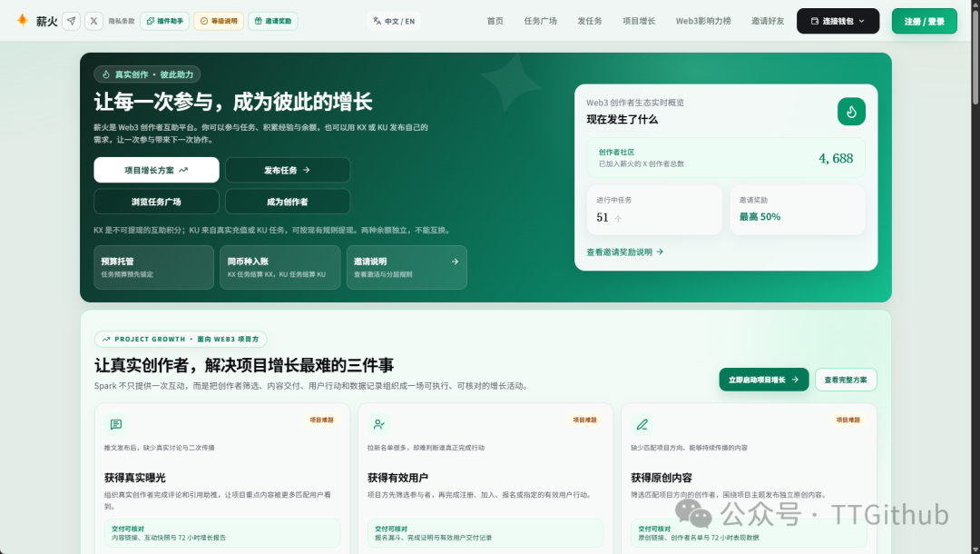The image size is (980, 554).
Task: Click the 获得真实曝光 heading
Action: click(x=135, y=478)
